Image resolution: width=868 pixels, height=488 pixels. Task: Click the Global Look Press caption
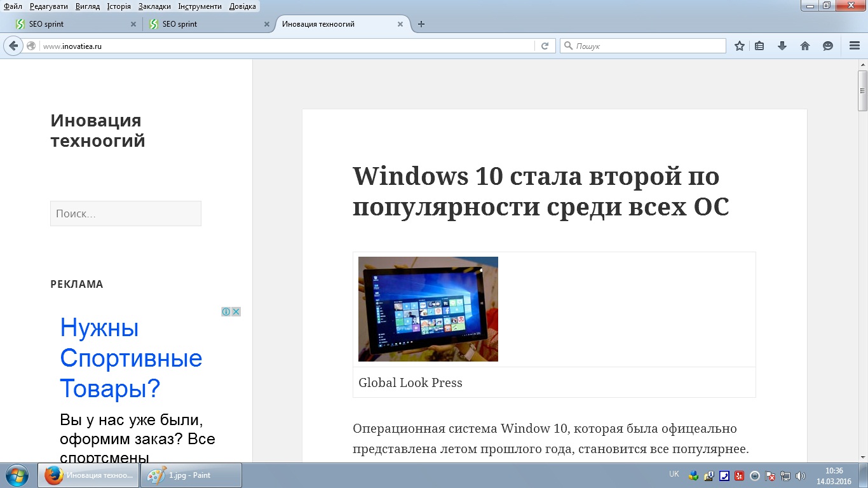pyautogui.click(x=410, y=383)
